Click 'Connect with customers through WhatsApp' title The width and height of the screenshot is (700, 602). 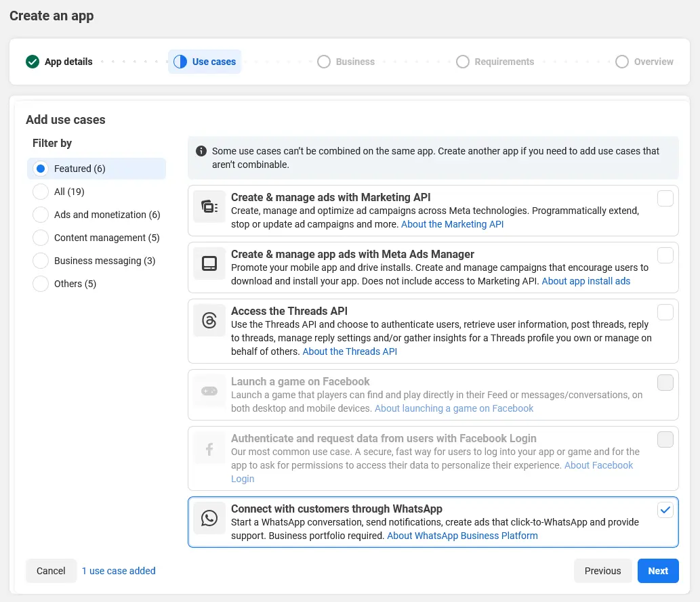pos(337,509)
